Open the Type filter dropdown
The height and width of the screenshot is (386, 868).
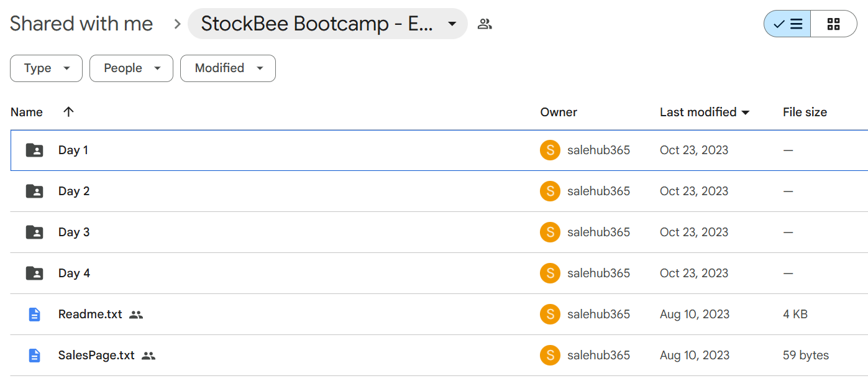click(x=46, y=68)
